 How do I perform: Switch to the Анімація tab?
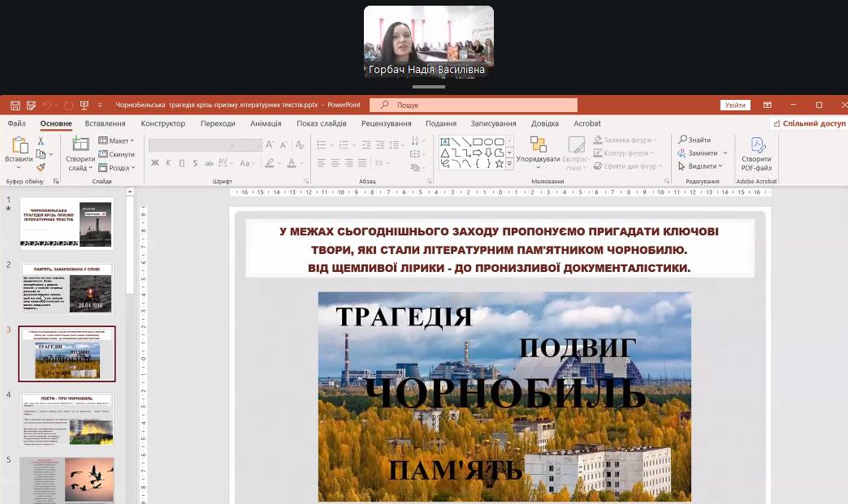point(266,123)
